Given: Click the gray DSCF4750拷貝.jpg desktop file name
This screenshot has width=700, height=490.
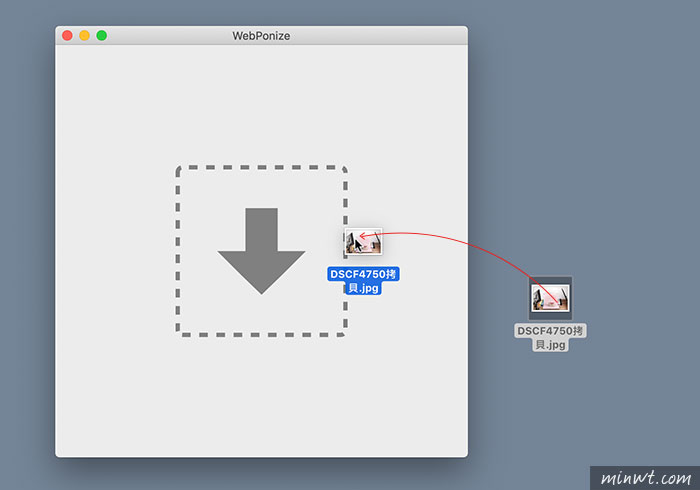Looking at the screenshot, I should click(x=550, y=337).
